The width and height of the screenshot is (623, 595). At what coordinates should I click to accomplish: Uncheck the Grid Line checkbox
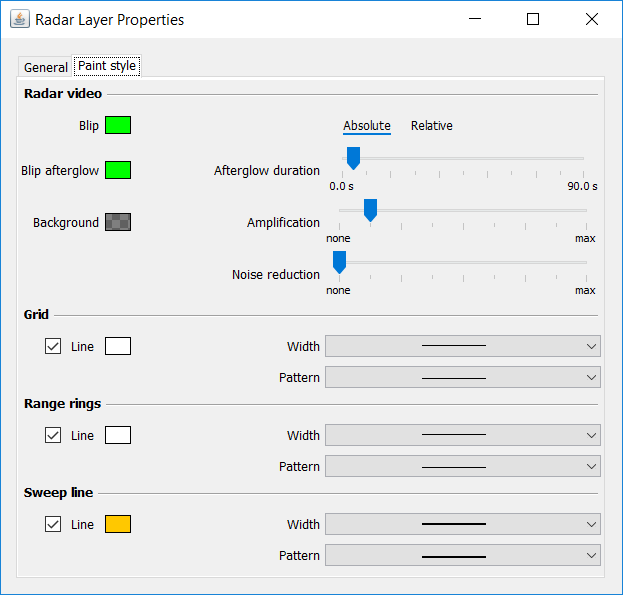[53, 346]
